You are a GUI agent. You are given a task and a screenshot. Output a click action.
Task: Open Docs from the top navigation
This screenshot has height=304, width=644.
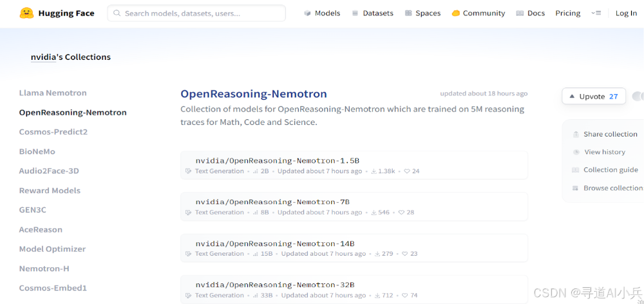531,13
